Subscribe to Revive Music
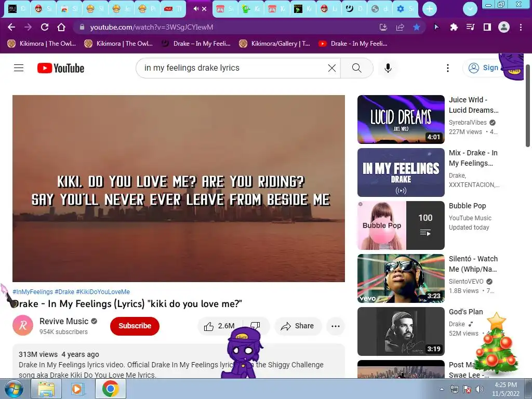 click(x=135, y=326)
